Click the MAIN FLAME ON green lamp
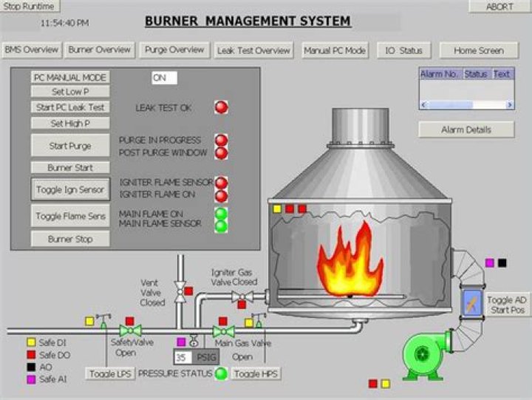 [x=221, y=214]
